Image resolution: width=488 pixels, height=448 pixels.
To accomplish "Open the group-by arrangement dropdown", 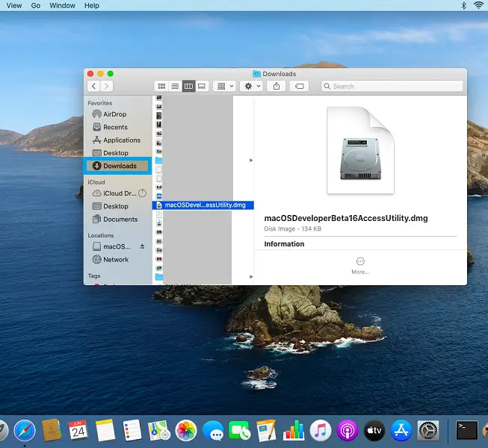I will (x=225, y=86).
